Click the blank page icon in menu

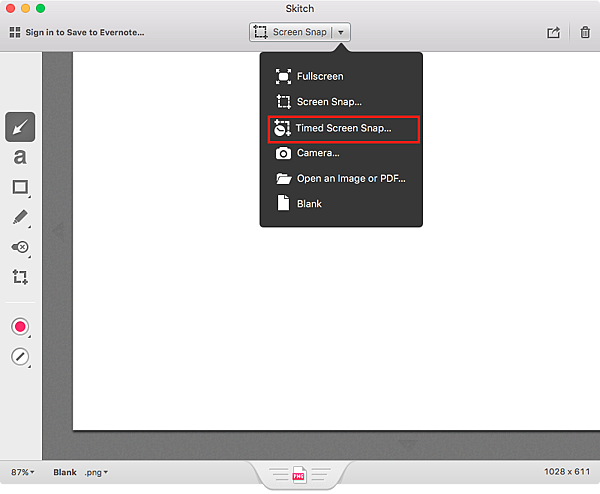coord(283,203)
